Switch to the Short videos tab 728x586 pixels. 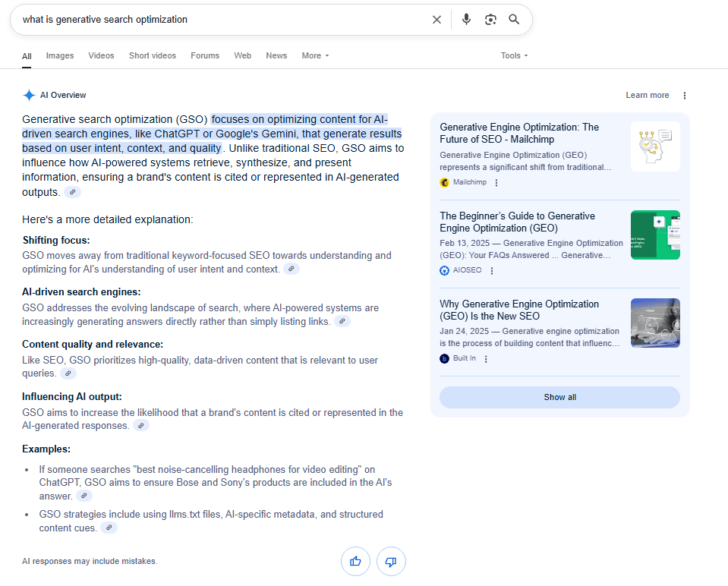pyautogui.click(x=153, y=55)
